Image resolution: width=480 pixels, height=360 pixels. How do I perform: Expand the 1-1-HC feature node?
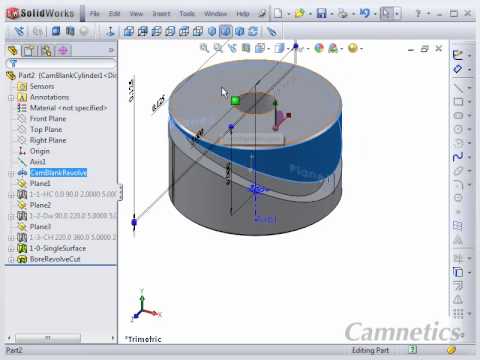(x=11, y=195)
